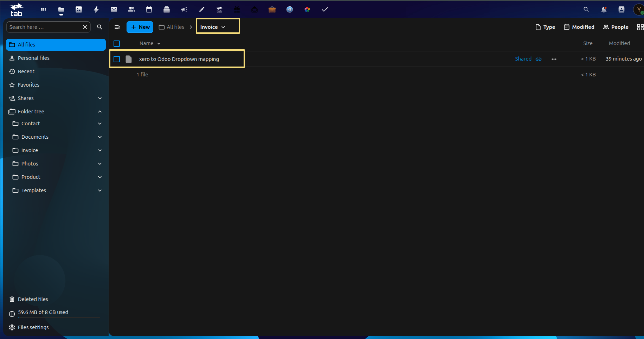
Task: Open the Announcements megaphone icon
Action: pos(184,10)
